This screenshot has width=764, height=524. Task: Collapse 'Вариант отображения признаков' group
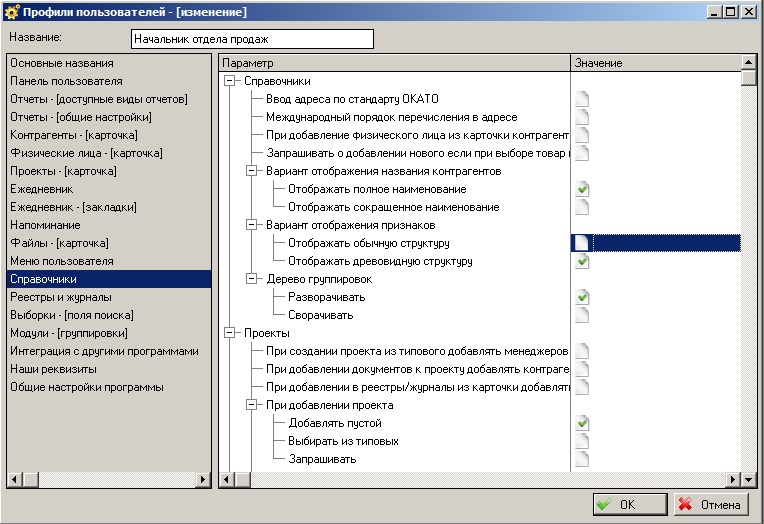(251, 225)
